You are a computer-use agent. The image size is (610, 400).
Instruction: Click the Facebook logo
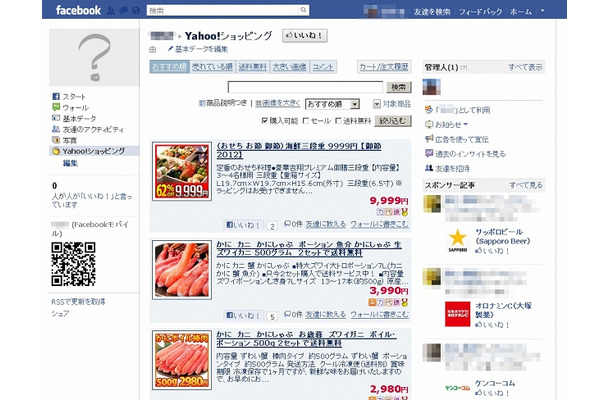(78, 10)
